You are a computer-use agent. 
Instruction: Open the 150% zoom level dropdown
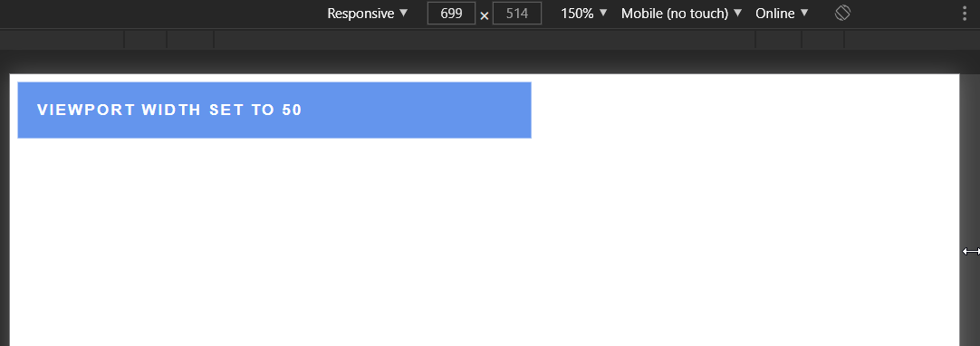point(584,13)
